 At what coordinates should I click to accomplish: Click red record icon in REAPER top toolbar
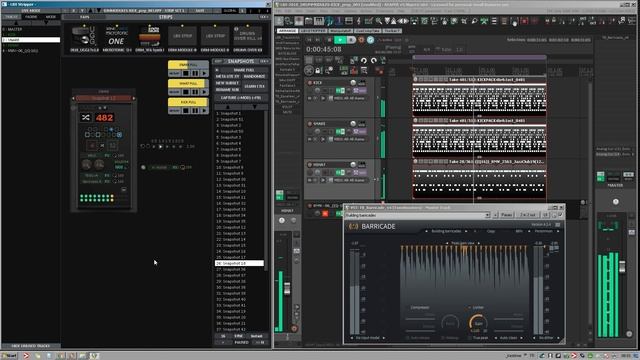click(524, 21)
